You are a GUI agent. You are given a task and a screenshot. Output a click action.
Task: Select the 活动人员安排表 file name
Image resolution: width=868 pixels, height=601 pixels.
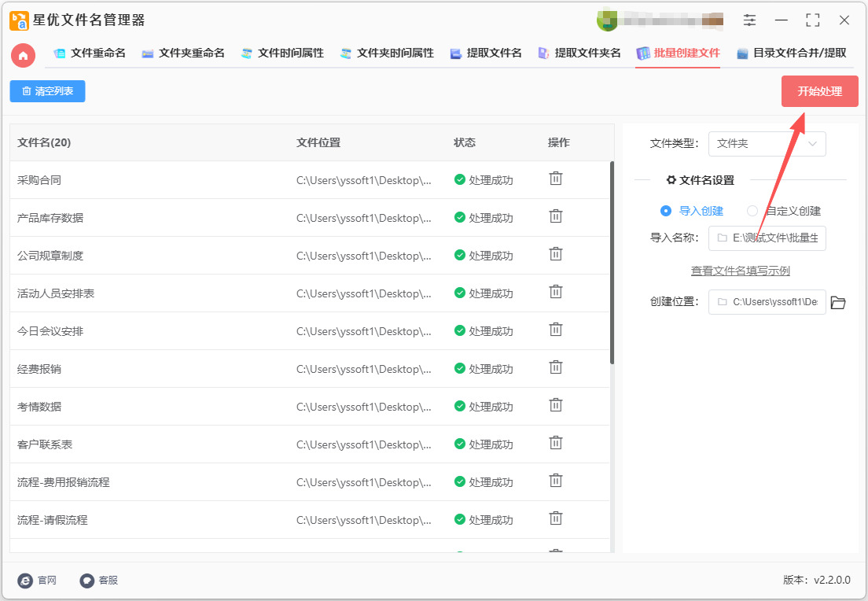[56, 293]
